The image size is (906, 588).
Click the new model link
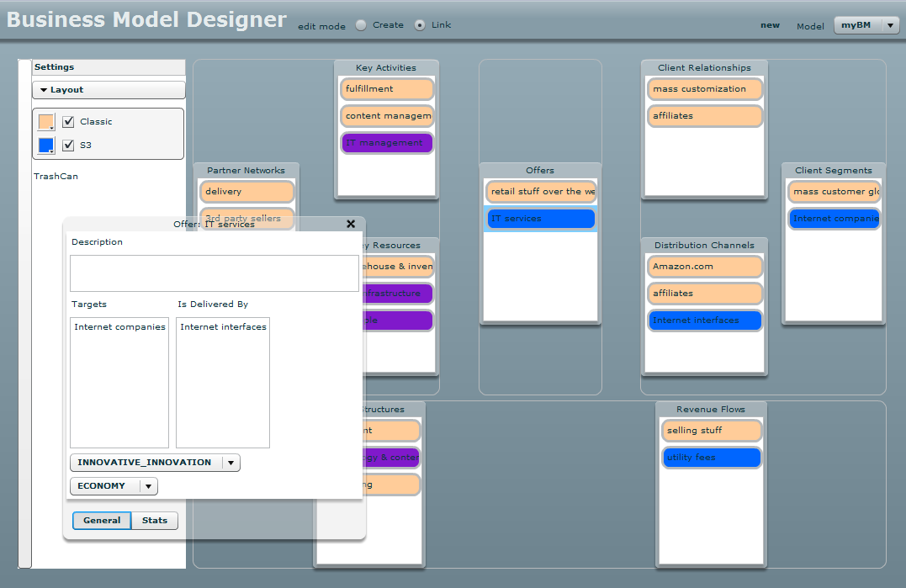pos(770,25)
